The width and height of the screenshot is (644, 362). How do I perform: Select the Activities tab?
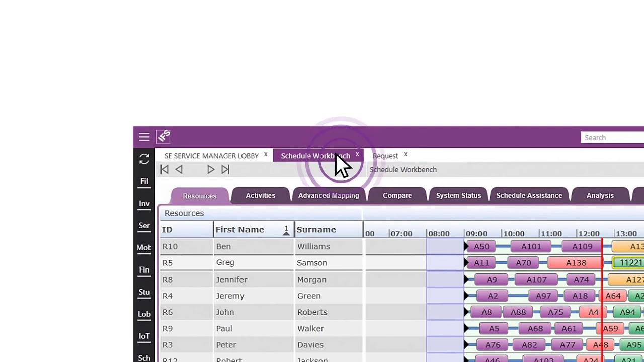(x=261, y=195)
